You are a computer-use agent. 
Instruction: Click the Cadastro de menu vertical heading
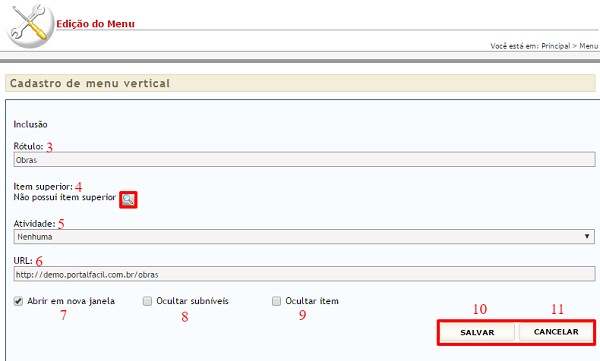90,83
